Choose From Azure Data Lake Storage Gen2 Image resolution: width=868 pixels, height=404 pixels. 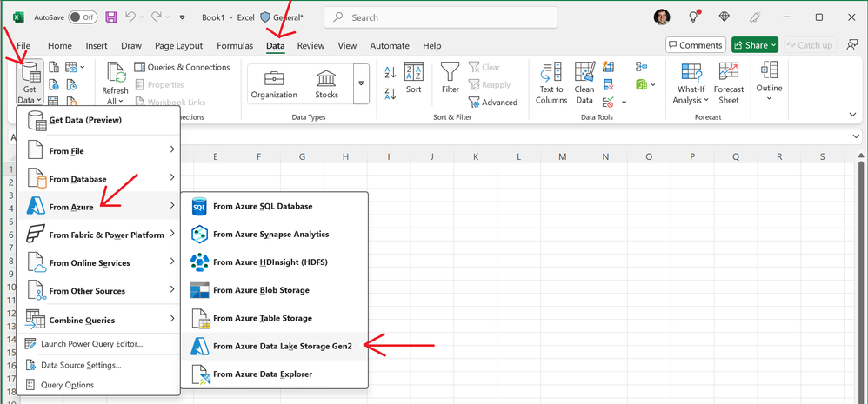click(275, 346)
